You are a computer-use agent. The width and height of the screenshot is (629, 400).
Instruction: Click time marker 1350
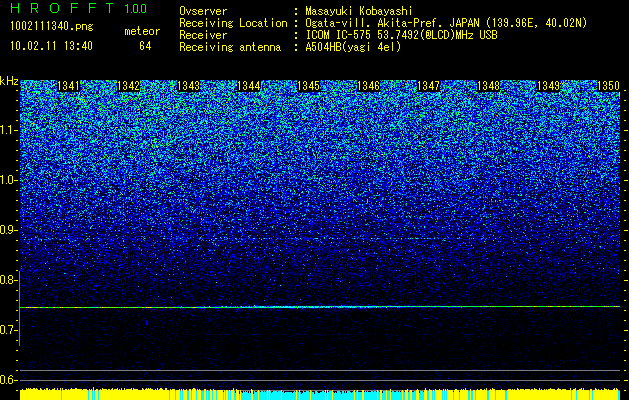(608, 86)
